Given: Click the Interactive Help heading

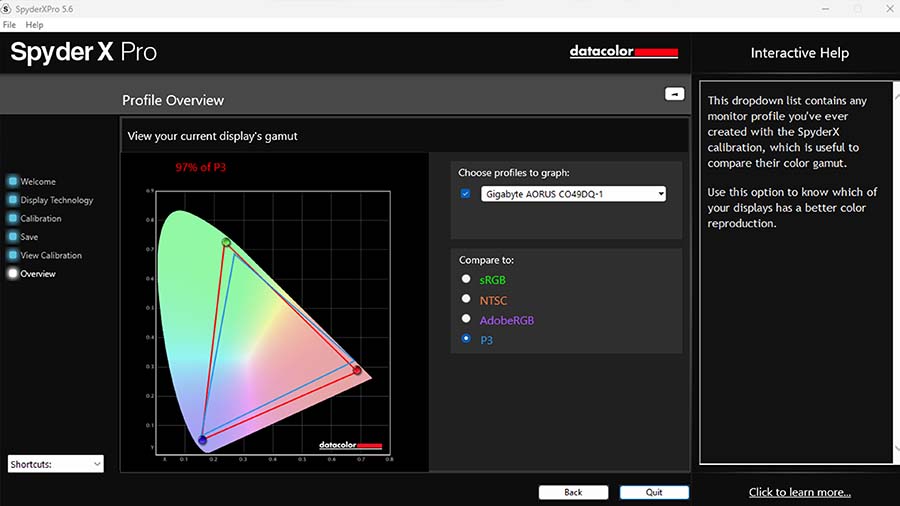Looking at the screenshot, I should [x=800, y=53].
